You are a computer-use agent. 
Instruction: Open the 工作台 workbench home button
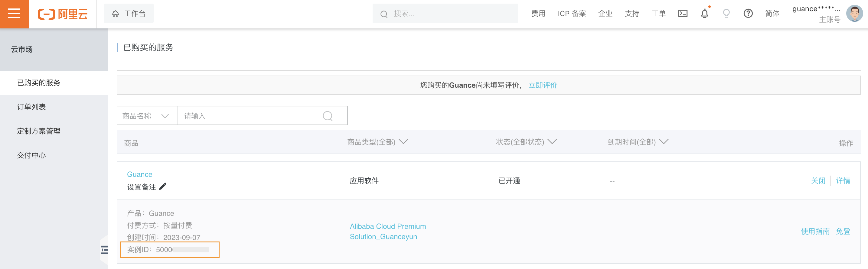(x=129, y=14)
